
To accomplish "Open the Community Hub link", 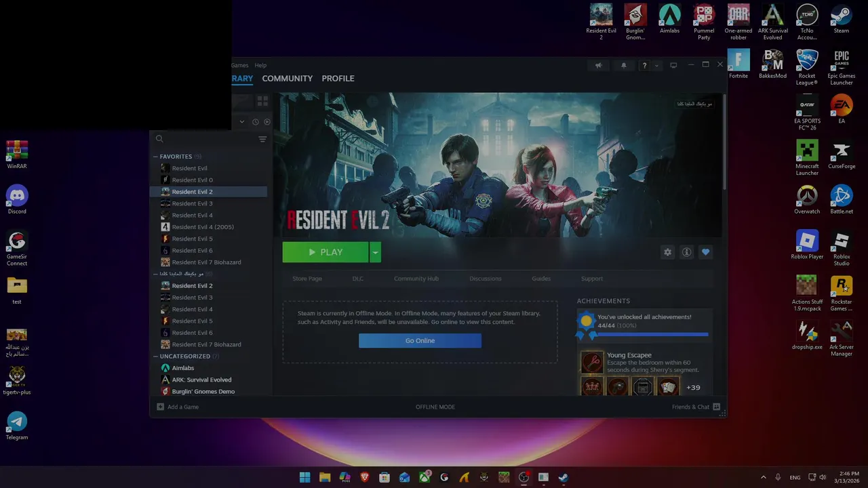I will pos(416,279).
